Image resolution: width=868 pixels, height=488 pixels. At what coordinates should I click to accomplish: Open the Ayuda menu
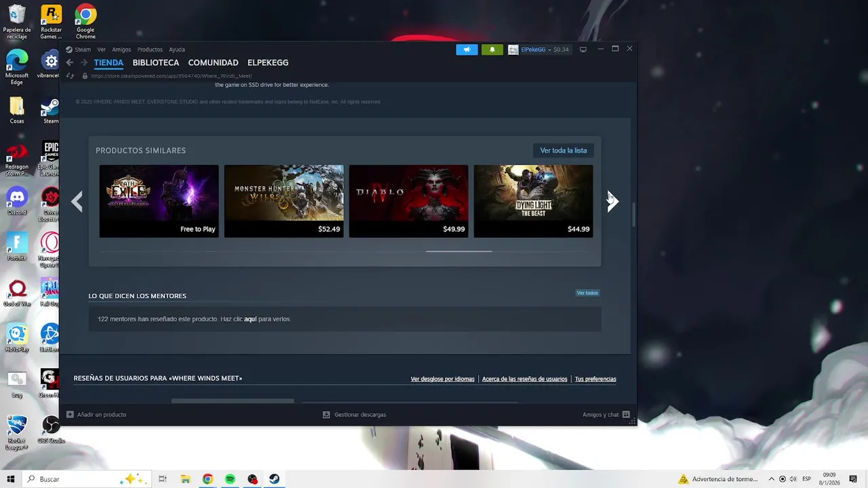(x=176, y=49)
